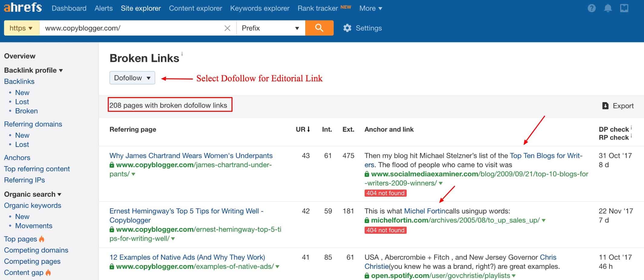Click the ahrefs logo

(23, 8)
